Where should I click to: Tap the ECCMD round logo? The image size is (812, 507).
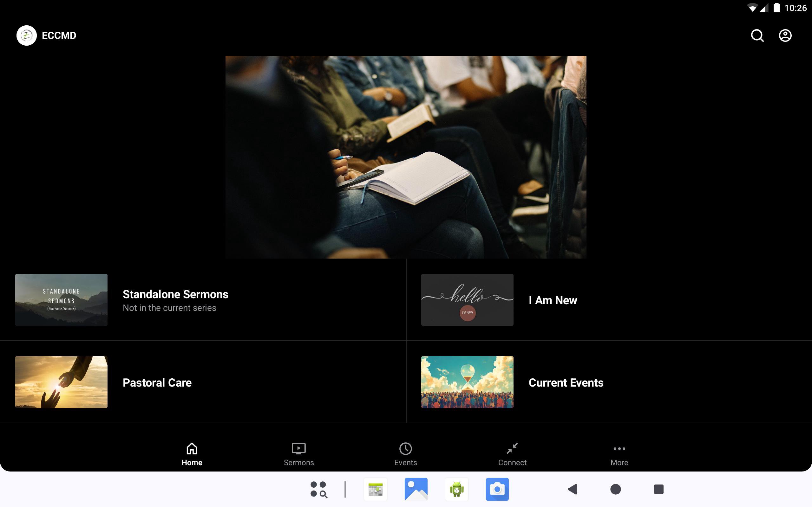click(27, 35)
